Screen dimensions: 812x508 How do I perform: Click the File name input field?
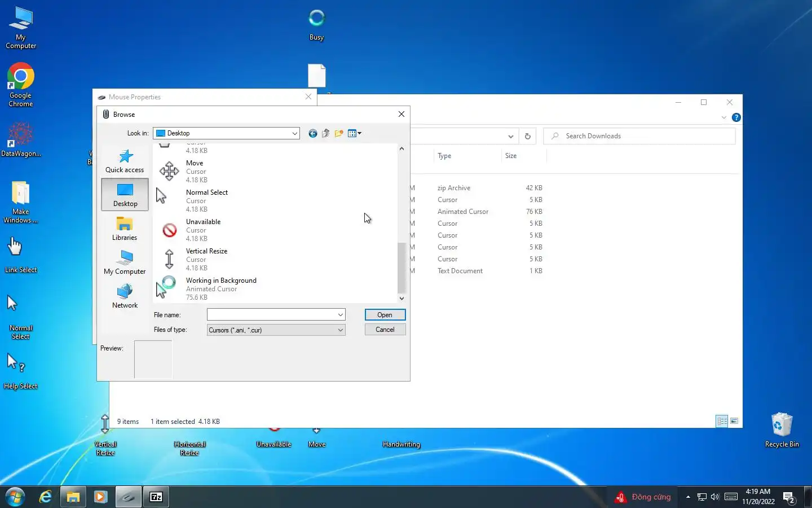[x=272, y=315]
